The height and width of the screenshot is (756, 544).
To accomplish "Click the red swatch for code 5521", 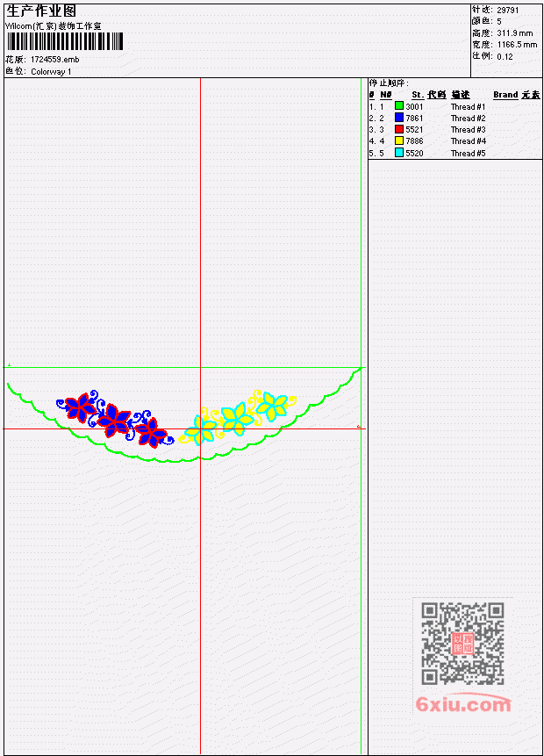I will point(399,129).
